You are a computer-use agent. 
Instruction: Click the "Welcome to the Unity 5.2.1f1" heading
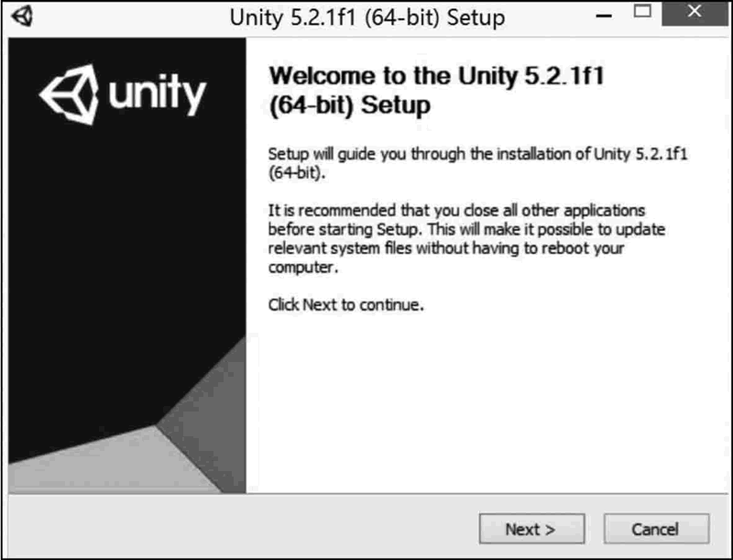pos(436,77)
